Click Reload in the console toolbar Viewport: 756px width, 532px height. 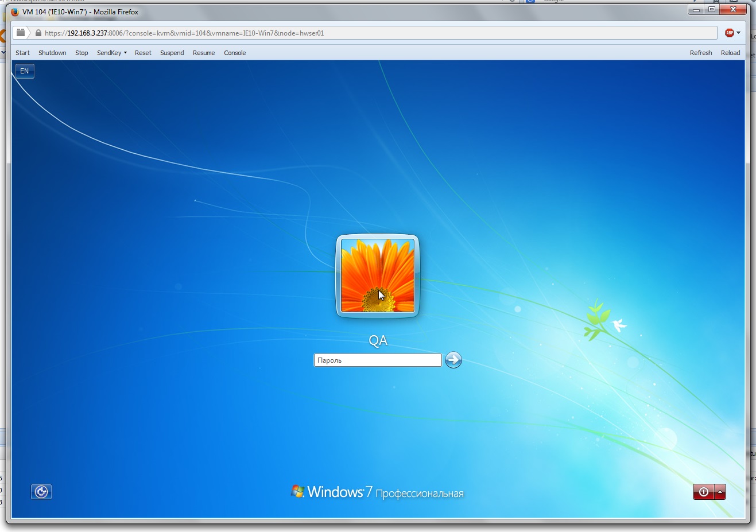click(x=730, y=53)
